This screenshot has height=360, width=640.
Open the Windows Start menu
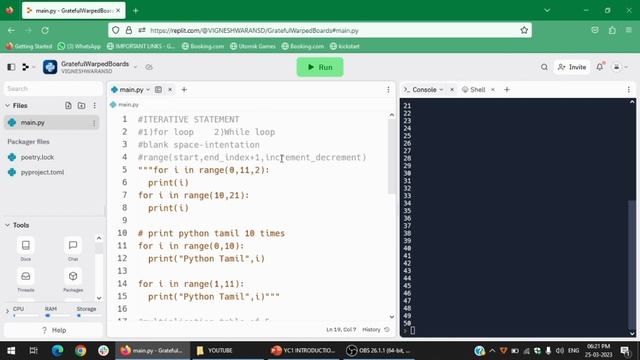(11, 351)
